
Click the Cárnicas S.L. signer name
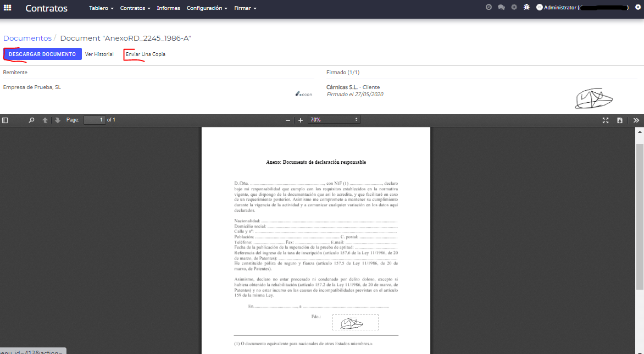(x=342, y=87)
